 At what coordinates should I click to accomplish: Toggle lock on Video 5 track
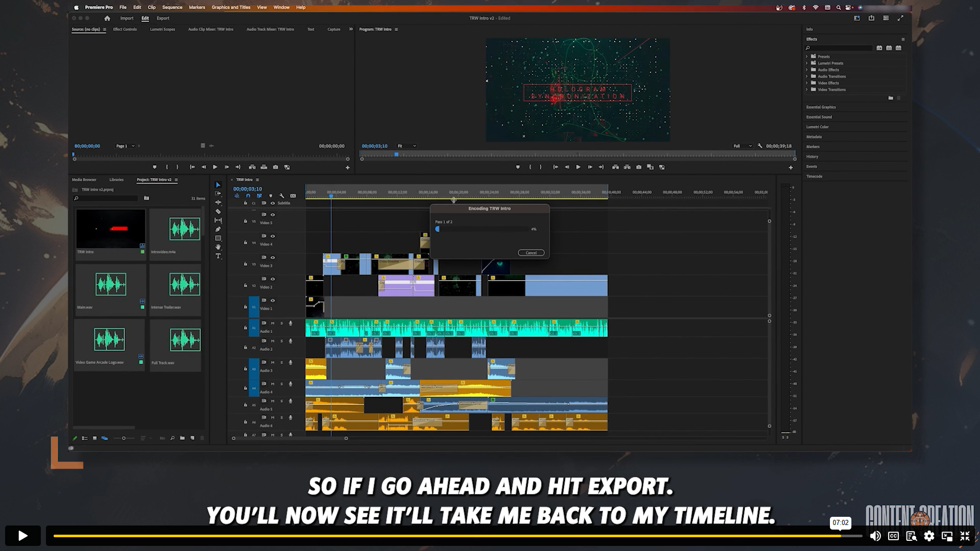pos(246,221)
